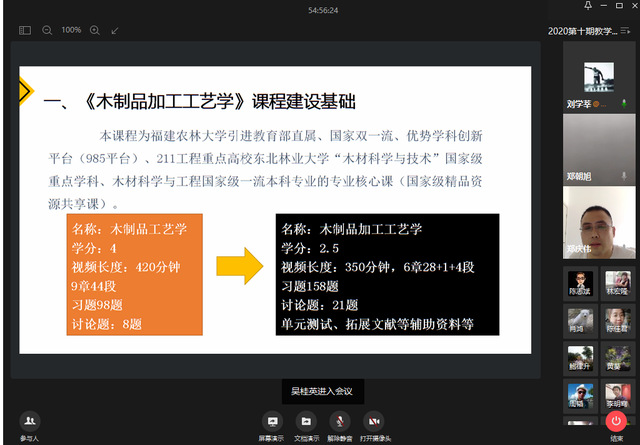
Task: Click the 100% zoom level
Action: coord(71,30)
